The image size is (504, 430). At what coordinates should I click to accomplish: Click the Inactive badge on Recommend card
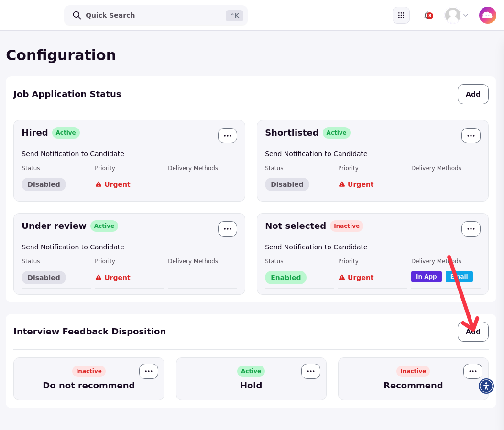click(413, 371)
